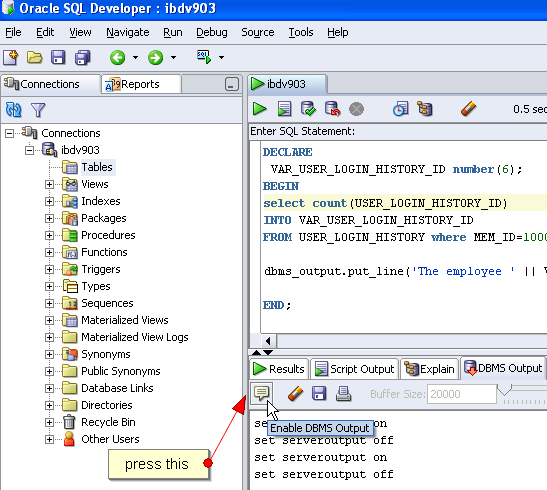Open the File menu
The height and width of the screenshot is (490, 547).
click(x=13, y=32)
